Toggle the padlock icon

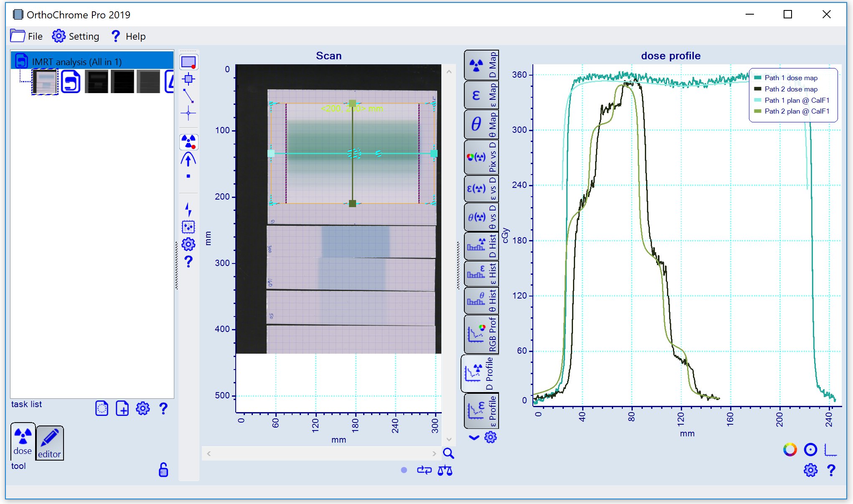[163, 470]
